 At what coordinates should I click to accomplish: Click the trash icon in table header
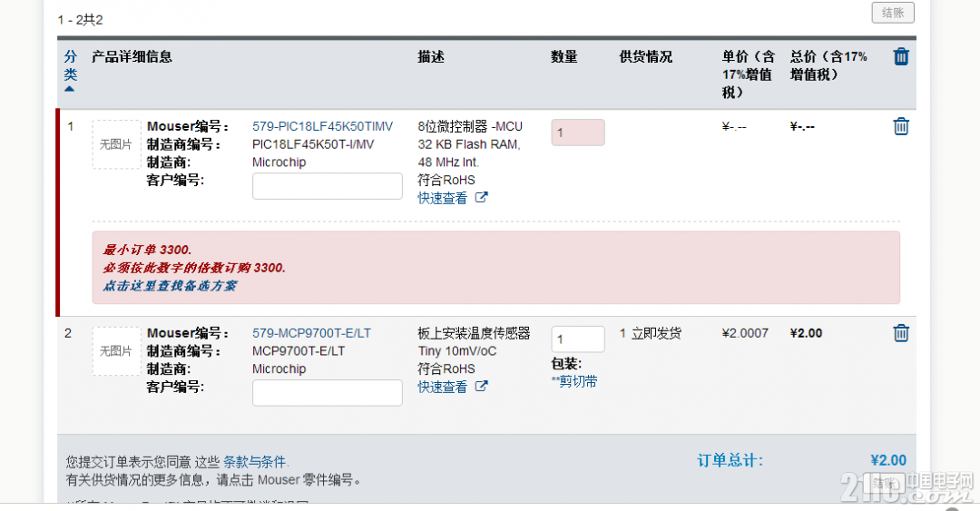(901, 56)
